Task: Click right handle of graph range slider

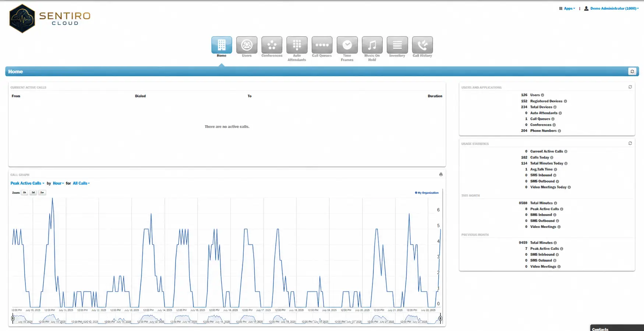Action: click(x=440, y=318)
